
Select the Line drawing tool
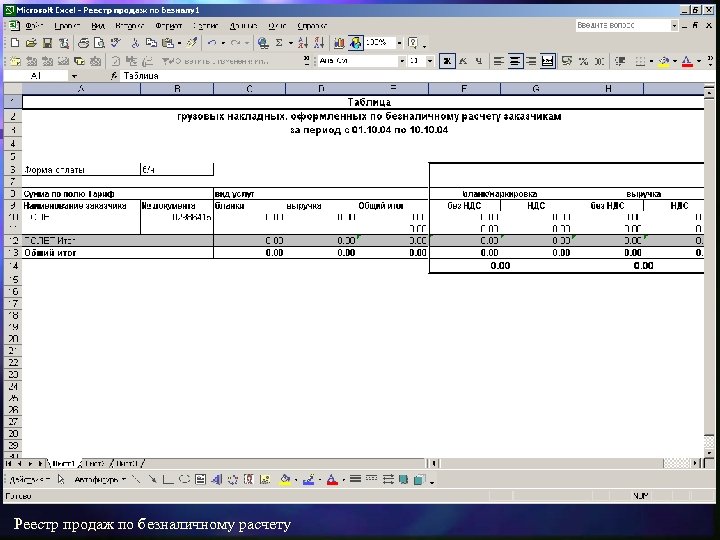click(136, 480)
